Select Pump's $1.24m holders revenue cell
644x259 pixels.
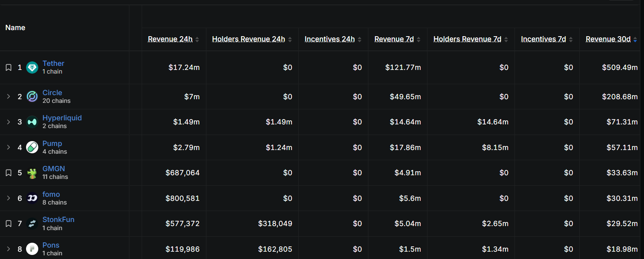[x=279, y=148]
